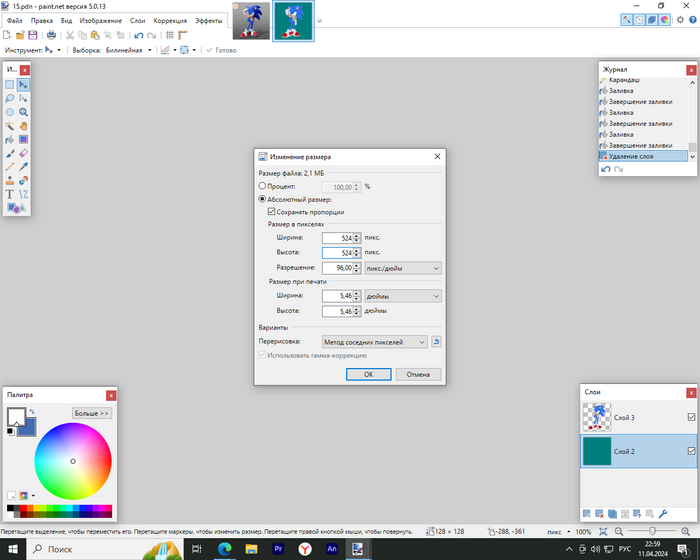Select the Paint Bucket fill tool
The image size is (700, 560).
click(10, 141)
